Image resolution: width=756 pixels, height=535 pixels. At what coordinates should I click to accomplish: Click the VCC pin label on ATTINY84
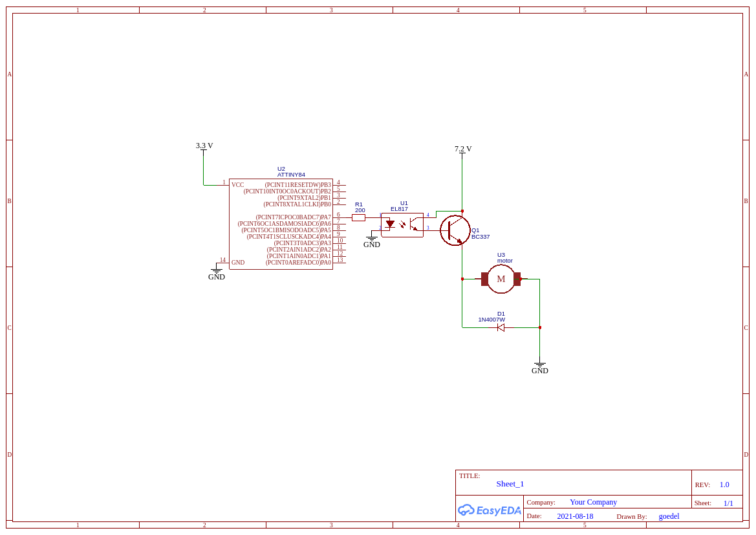(x=237, y=185)
